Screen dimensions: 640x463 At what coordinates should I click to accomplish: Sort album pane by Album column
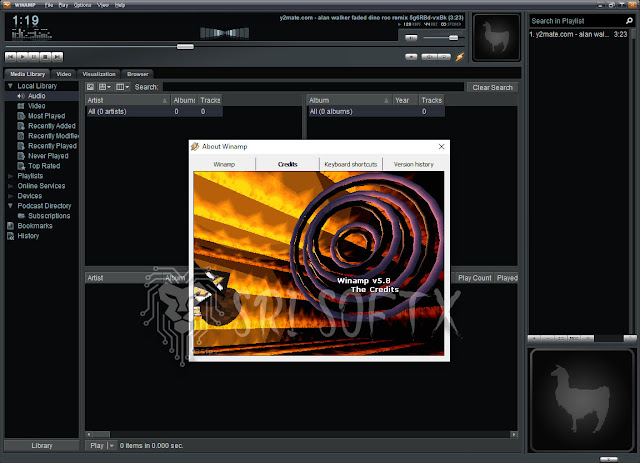pyautogui.click(x=349, y=100)
